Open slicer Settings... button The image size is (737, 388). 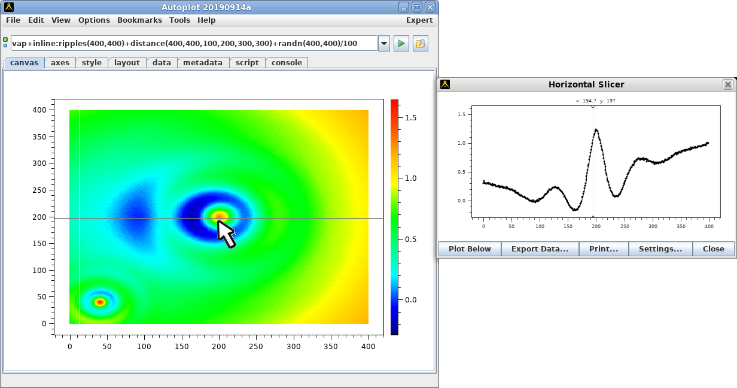click(x=660, y=249)
